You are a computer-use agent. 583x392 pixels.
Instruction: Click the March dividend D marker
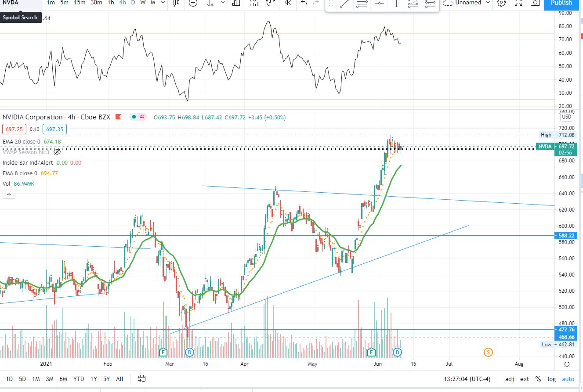pos(189,352)
